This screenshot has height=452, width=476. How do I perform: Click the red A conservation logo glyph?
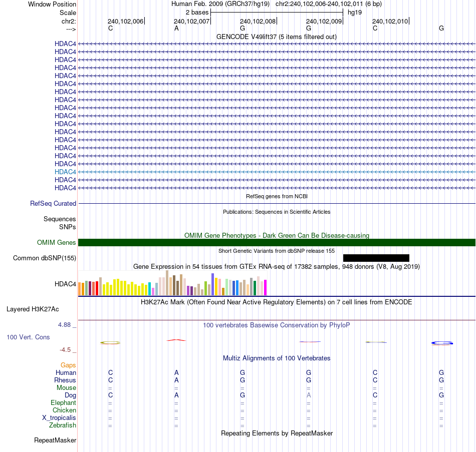coord(176,340)
